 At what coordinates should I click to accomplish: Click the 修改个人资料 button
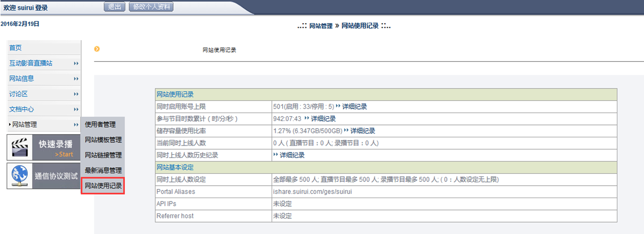151,7
